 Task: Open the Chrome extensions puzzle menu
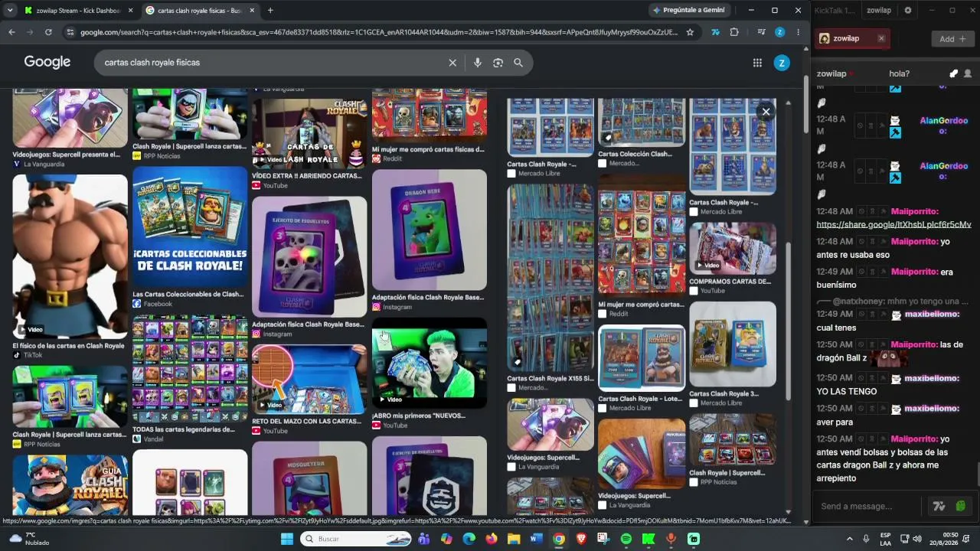pos(734,32)
